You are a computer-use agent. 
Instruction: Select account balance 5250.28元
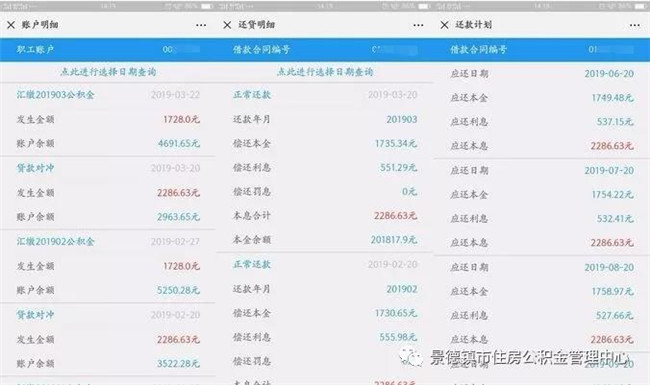tap(179, 290)
